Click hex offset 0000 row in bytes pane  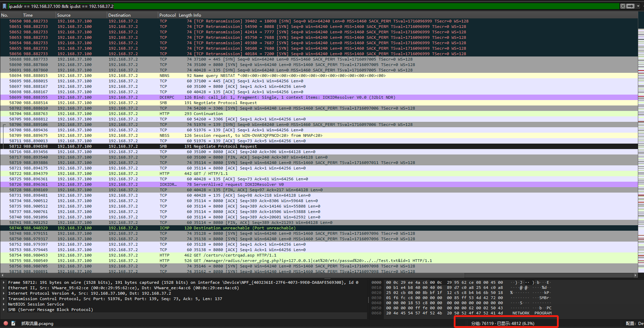point(376,282)
